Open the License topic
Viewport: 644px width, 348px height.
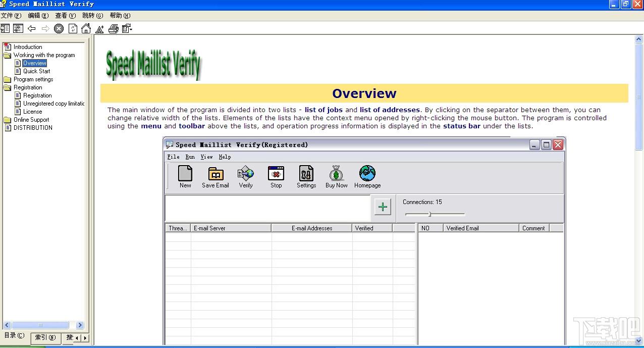click(32, 112)
